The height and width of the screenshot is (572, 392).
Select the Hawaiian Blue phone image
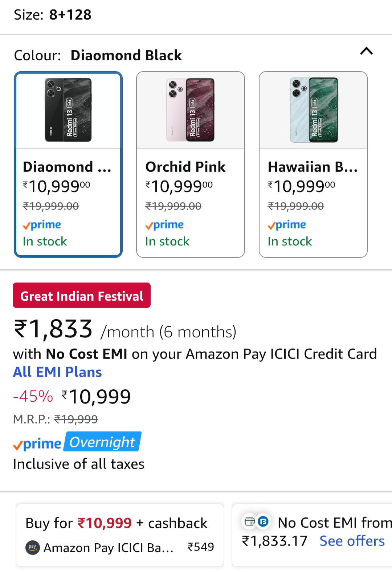pyautogui.click(x=314, y=110)
